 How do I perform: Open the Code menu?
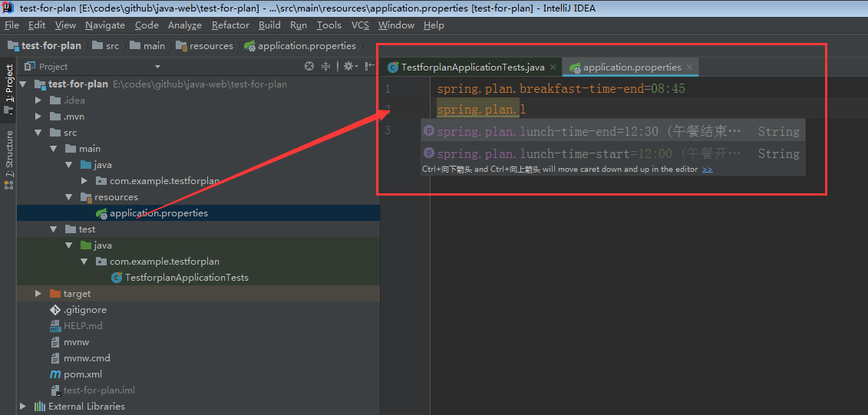147,25
